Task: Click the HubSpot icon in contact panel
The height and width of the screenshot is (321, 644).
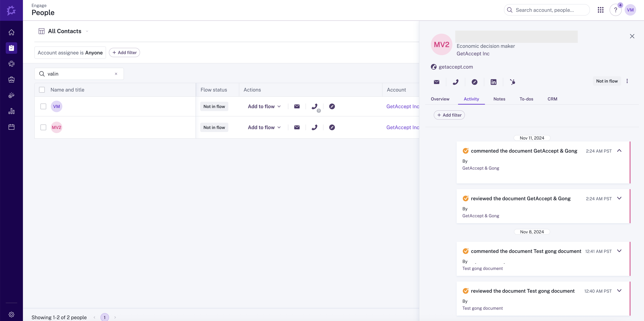Action: (x=512, y=82)
